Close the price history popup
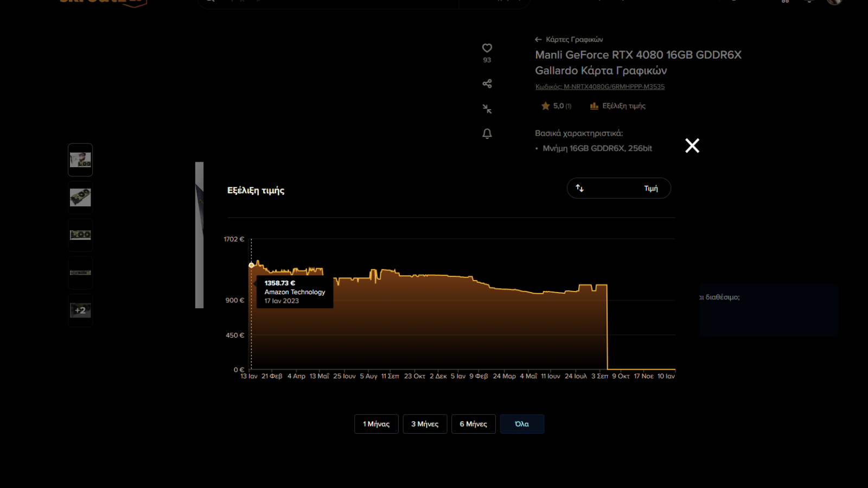This screenshot has width=868, height=488. click(x=692, y=145)
